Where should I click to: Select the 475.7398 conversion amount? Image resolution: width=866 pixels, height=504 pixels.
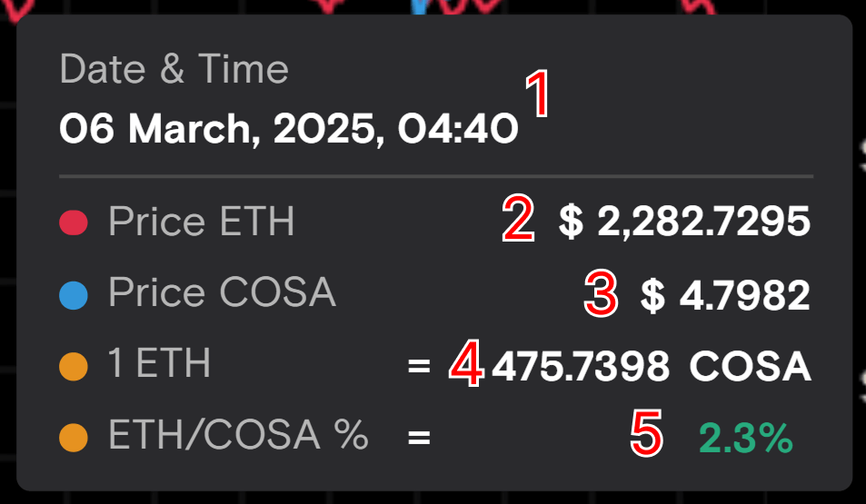click(581, 368)
